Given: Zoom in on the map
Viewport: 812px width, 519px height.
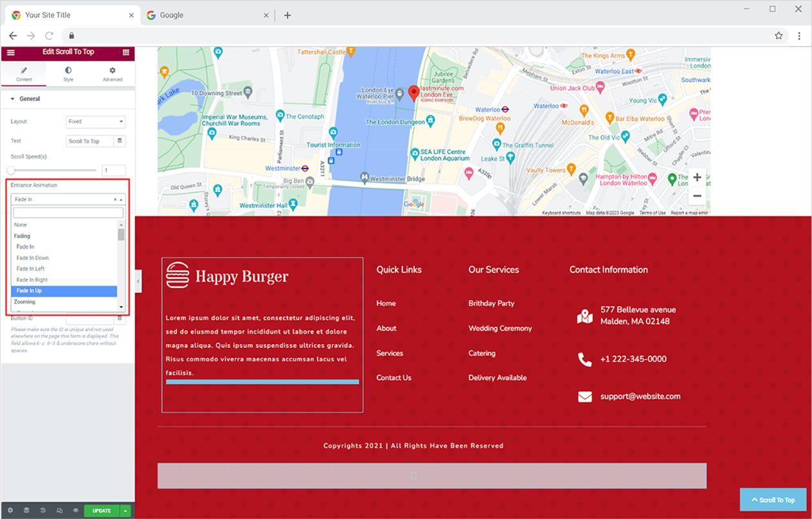Looking at the screenshot, I should tap(697, 178).
